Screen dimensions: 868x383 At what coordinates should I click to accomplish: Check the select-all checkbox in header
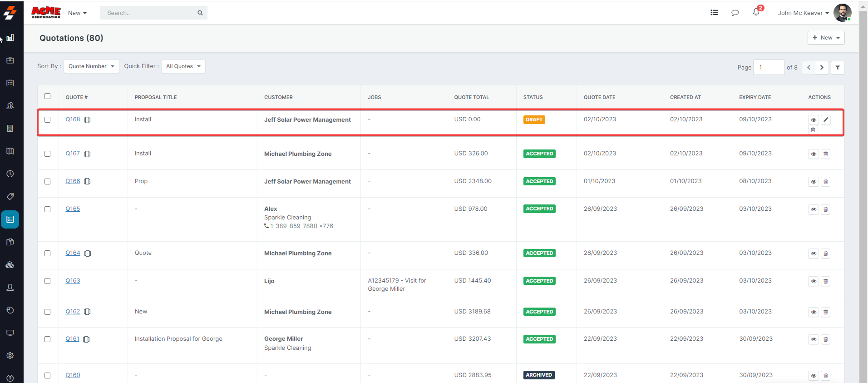point(48,96)
